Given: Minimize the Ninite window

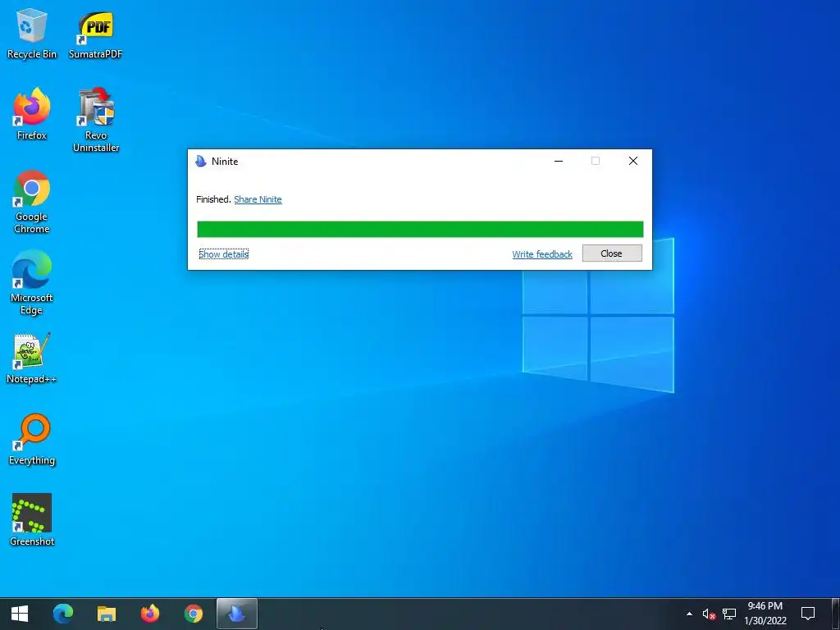Looking at the screenshot, I should [x=558, y=162].
